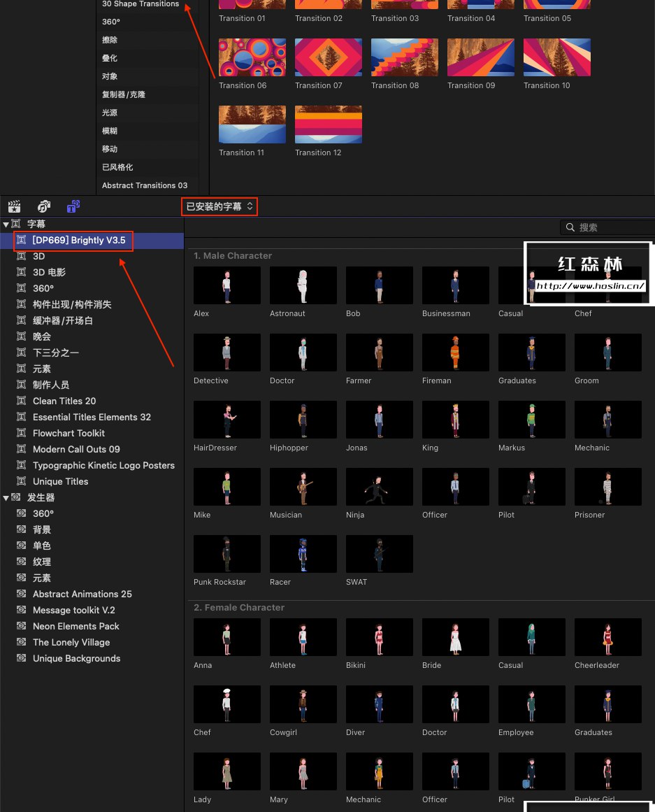
Task: Select the 复制器/克隆 transitions category
Action: [147, 94]
